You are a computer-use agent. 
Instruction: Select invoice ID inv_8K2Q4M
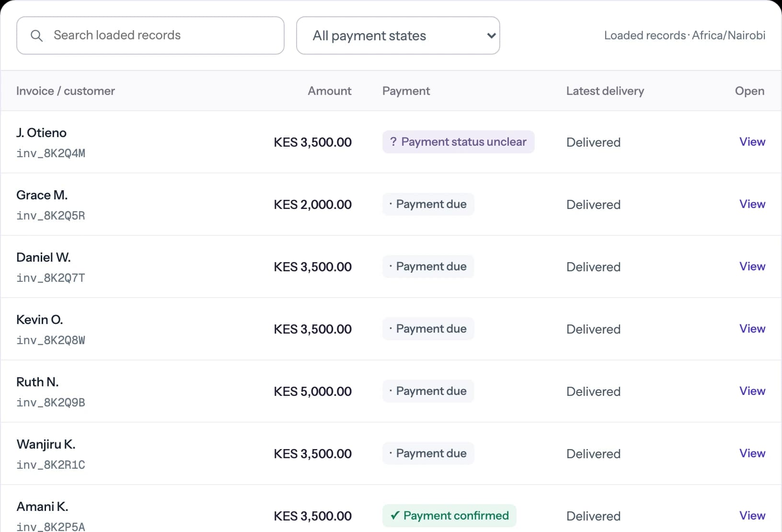tap(51, 153)
